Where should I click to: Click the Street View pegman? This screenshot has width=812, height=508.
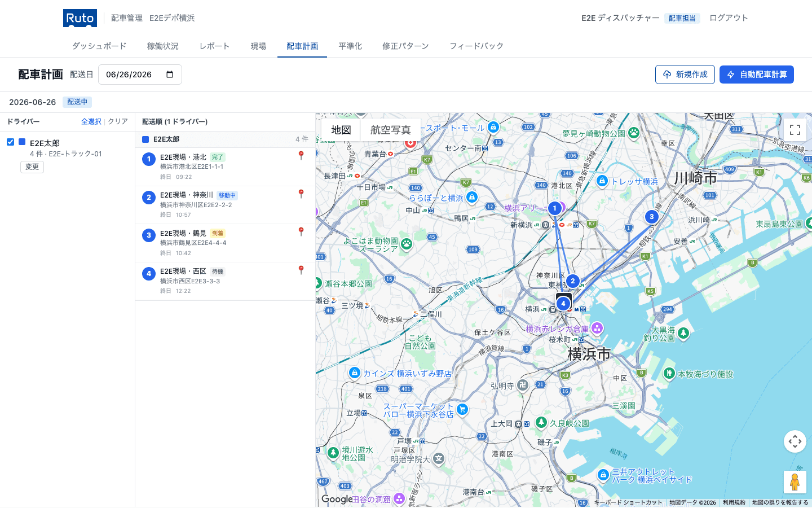(795, 482)
